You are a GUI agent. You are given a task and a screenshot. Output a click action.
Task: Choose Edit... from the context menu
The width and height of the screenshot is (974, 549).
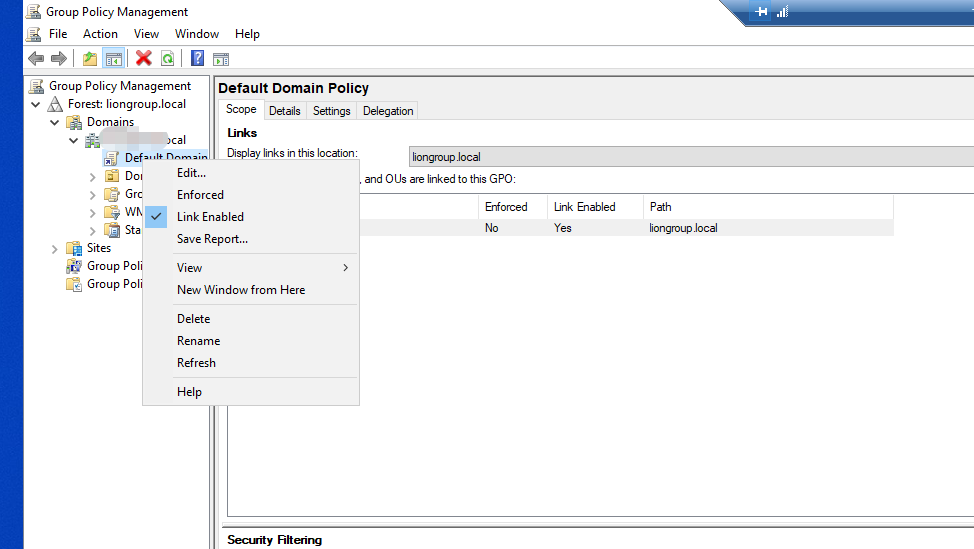251,173
